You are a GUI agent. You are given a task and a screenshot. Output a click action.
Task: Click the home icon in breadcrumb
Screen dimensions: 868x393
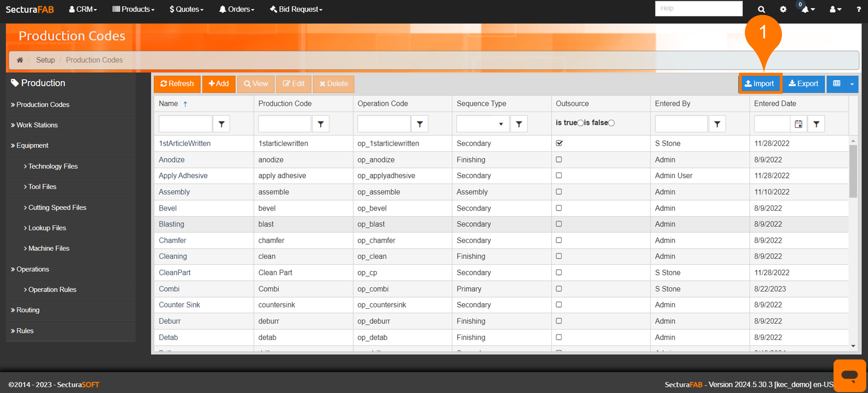[20, 60]
